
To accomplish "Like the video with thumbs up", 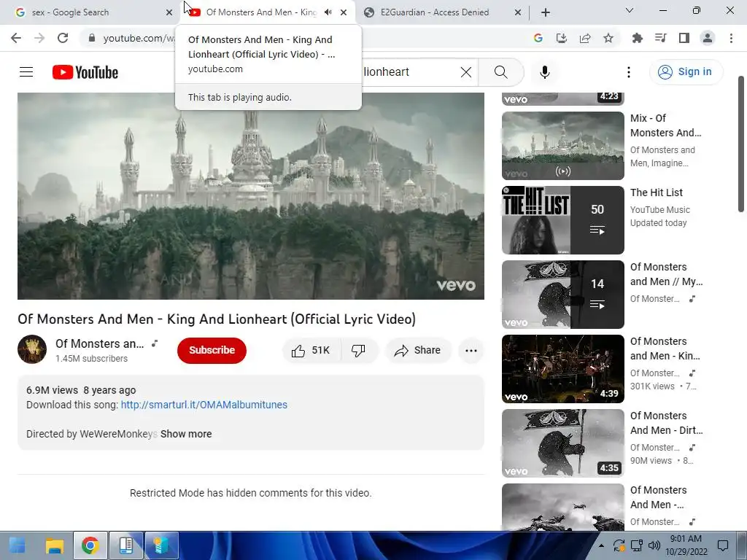I will point(311,351).
